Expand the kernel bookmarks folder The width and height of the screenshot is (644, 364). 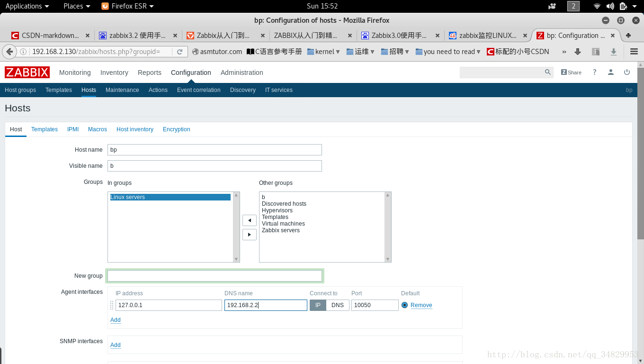tap(324, 52)
